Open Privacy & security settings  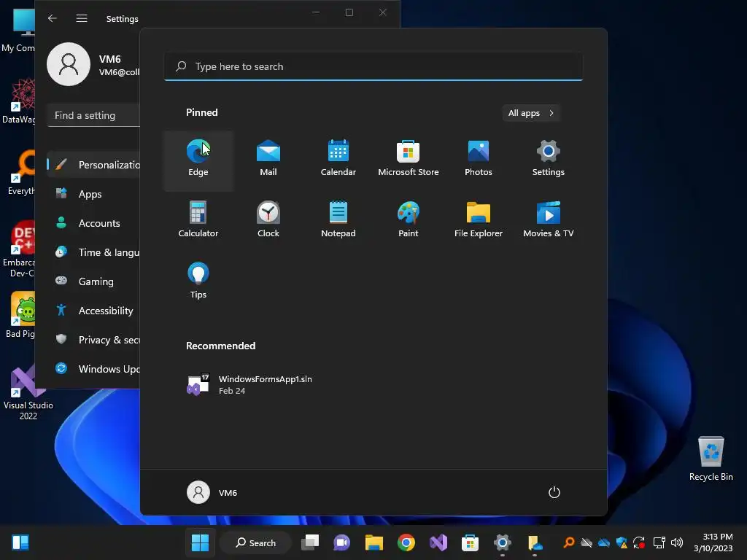[93, 340]
